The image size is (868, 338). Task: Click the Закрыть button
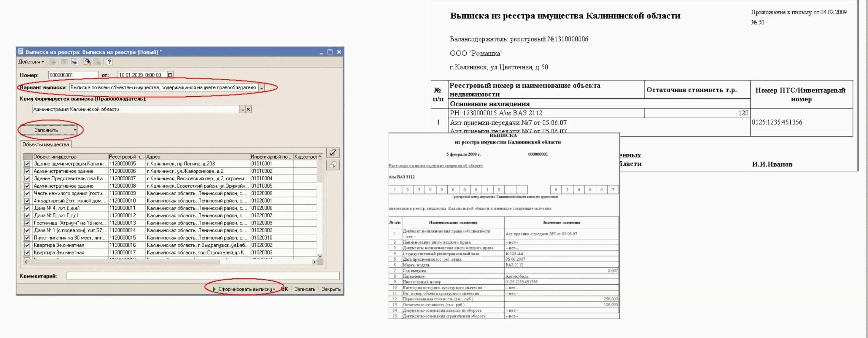click(331, 289)
